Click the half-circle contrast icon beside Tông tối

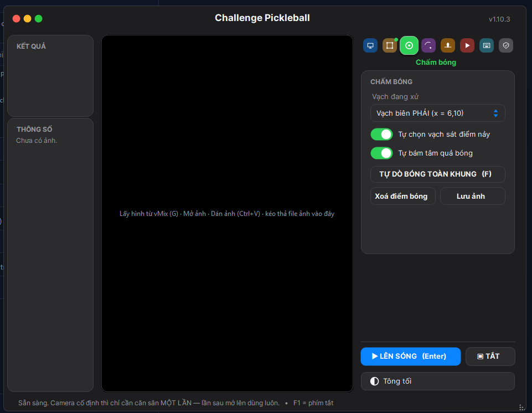coord(374,381)
